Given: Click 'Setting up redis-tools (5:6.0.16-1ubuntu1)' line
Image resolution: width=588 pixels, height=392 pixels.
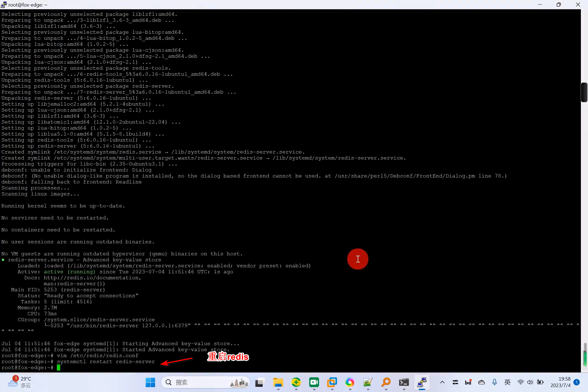Looking at the screenshot, I should click(x=76, y=140).
